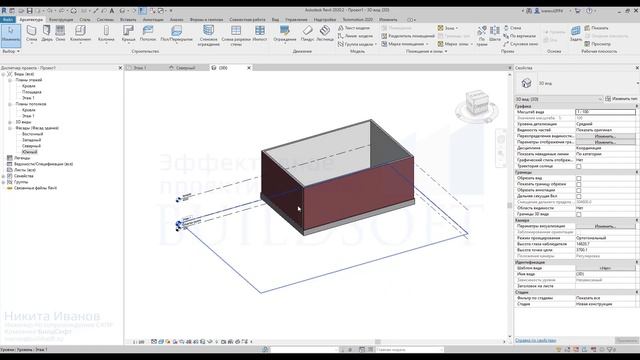Toggle Границы 3D вида checkbox
This screenshot has width=640, height=360.
tap(578, 214)
